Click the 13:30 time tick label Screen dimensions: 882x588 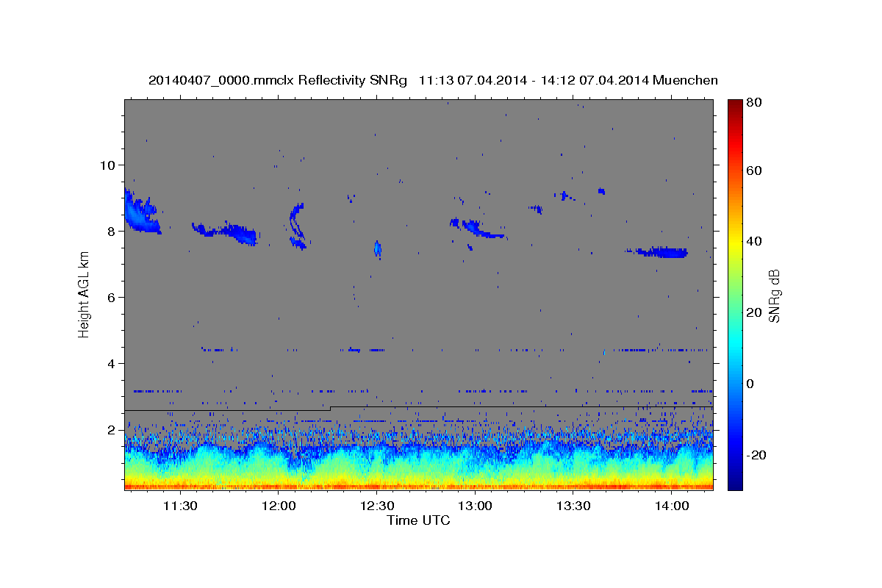pos(574,506)
